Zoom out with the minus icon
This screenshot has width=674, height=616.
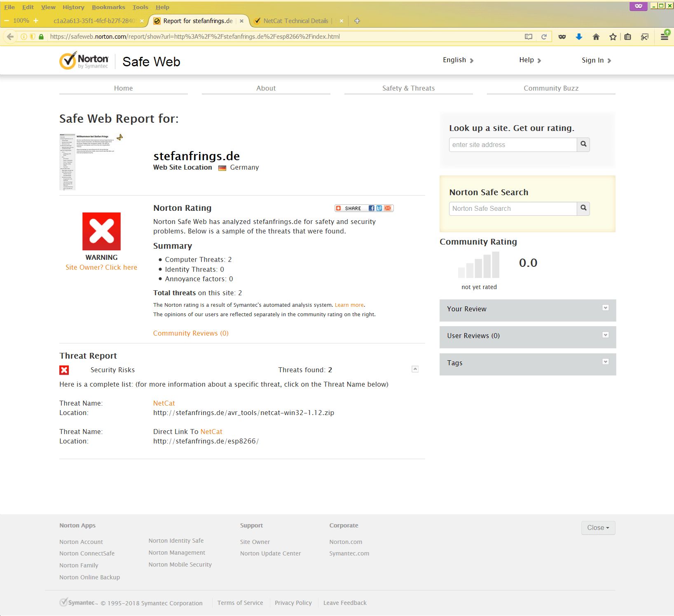[7, 21]
